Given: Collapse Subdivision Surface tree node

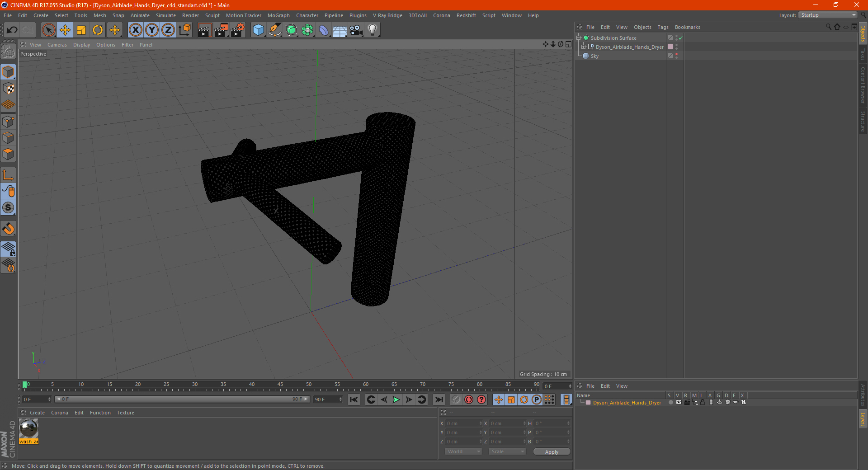Looking at the screenshot, I should (x=579, y=38).
